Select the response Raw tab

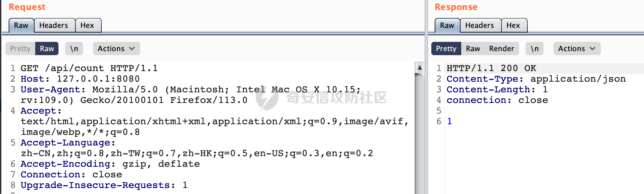[x=447, y=25]
